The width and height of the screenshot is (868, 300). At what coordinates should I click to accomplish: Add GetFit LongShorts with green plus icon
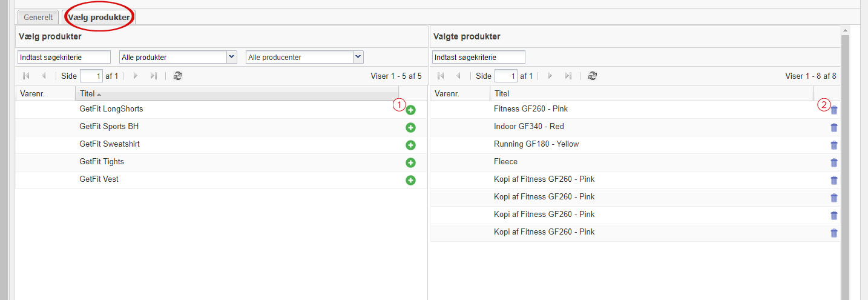pyautogui.click(x=410, y=110)
